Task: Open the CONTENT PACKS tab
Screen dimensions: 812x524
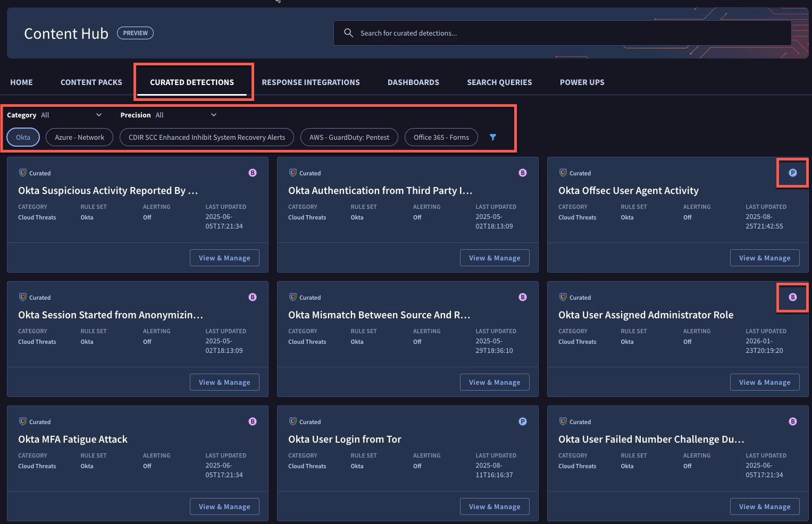Action: coord(91,82)
